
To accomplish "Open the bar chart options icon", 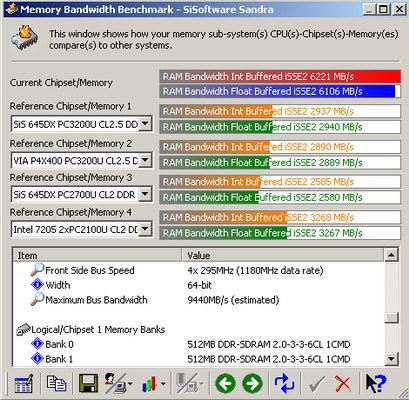I will (x=149, y=384).
